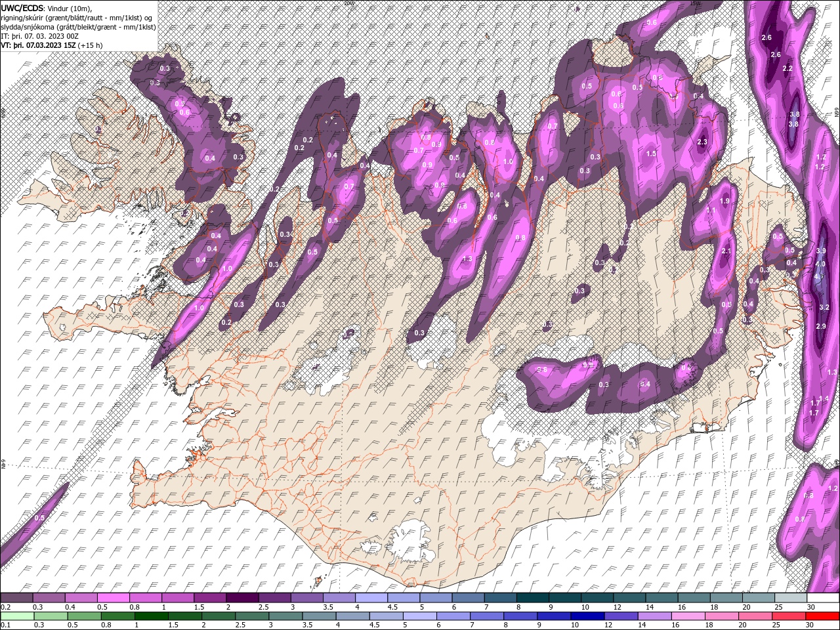840x630 pixels.
Task: Click the 3.2 precipitation value on the map
Action: pyautogui.click(x=825, y=307)
